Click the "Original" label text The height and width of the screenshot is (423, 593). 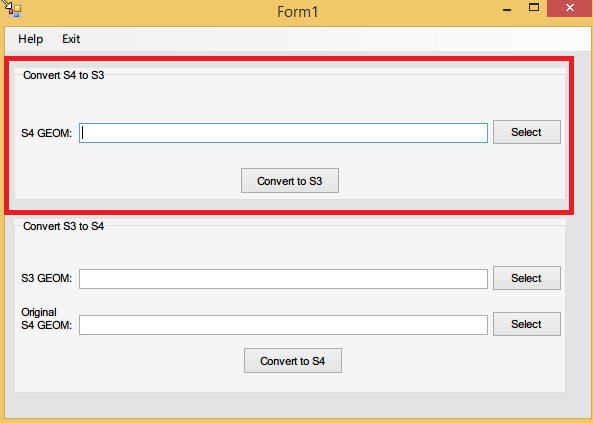point(39,313)
